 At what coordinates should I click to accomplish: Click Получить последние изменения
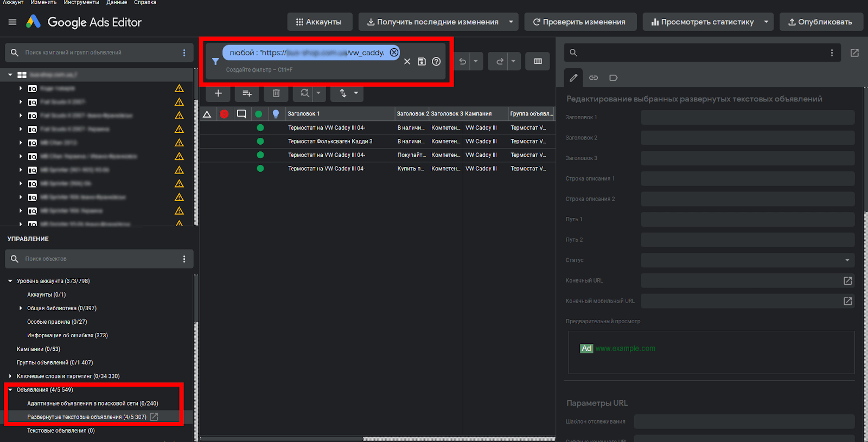point(432,22)
